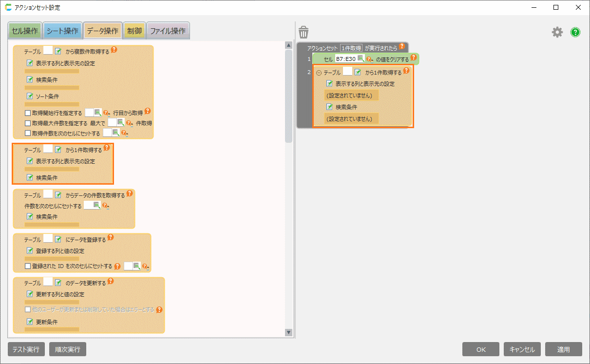Image resolution: width=590 pixels, height=364 pixels.
Task: Enable 取得開始行を指定する checkbox
Action: click(x=28, y=113)
